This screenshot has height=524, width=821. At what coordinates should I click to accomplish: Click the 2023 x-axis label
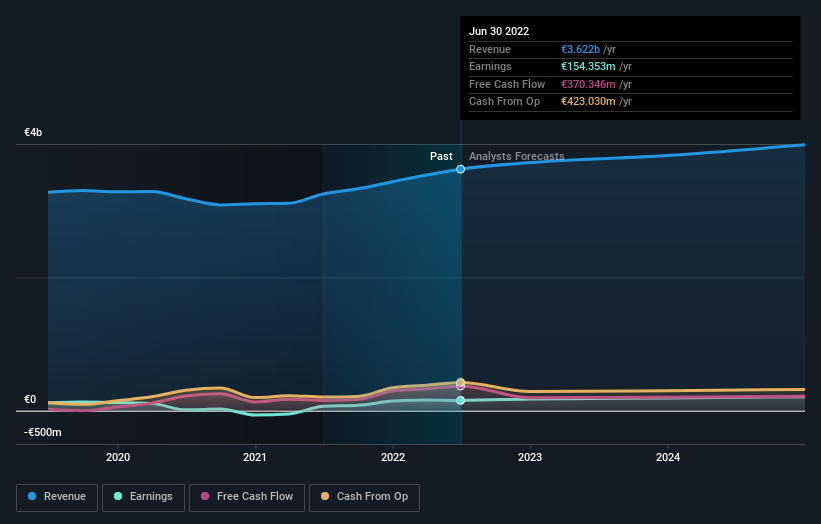pos(530,457)
